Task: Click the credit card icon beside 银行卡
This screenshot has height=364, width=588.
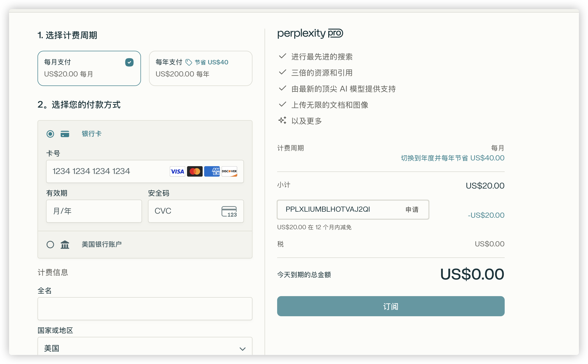Action: pyautogui.click(x=65, y=134)
